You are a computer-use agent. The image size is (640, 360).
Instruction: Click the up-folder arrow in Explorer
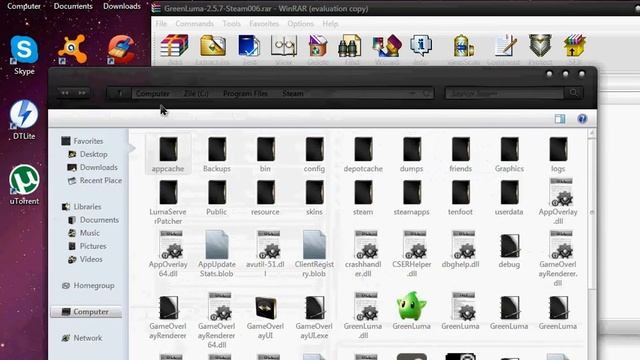120,93
